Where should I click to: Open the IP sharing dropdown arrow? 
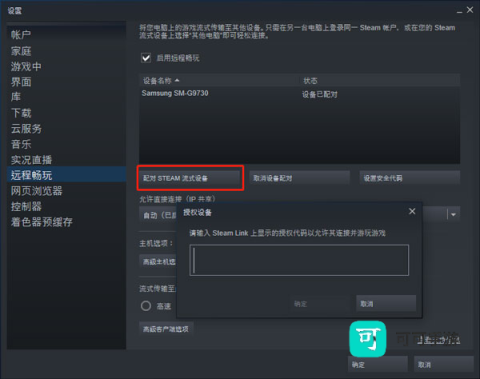453,215
